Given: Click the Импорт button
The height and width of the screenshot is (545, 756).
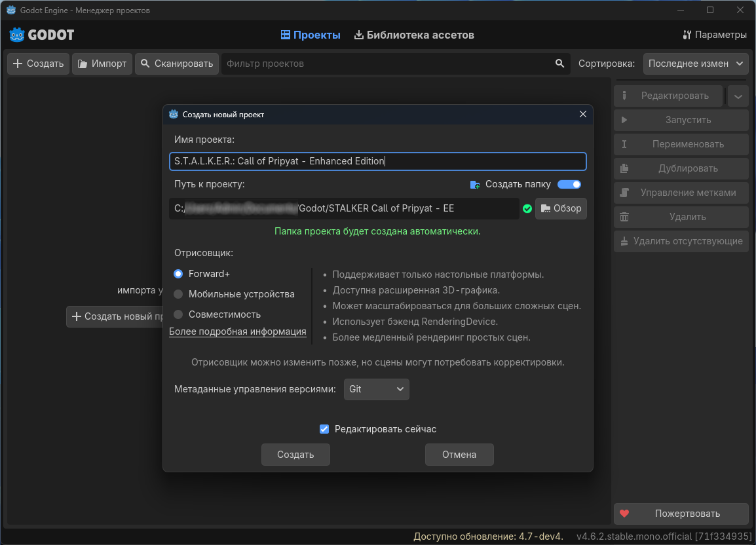Looking at the screenshot, I should click(102, 64).
